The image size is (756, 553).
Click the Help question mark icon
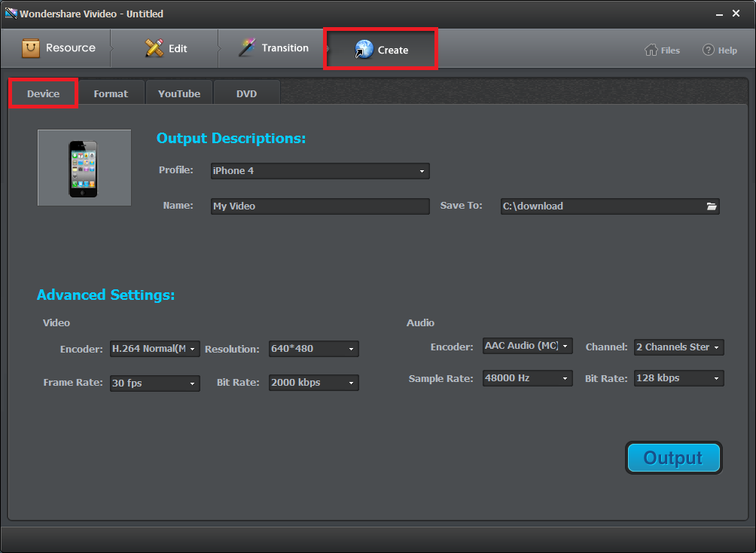tap(708, 50)
